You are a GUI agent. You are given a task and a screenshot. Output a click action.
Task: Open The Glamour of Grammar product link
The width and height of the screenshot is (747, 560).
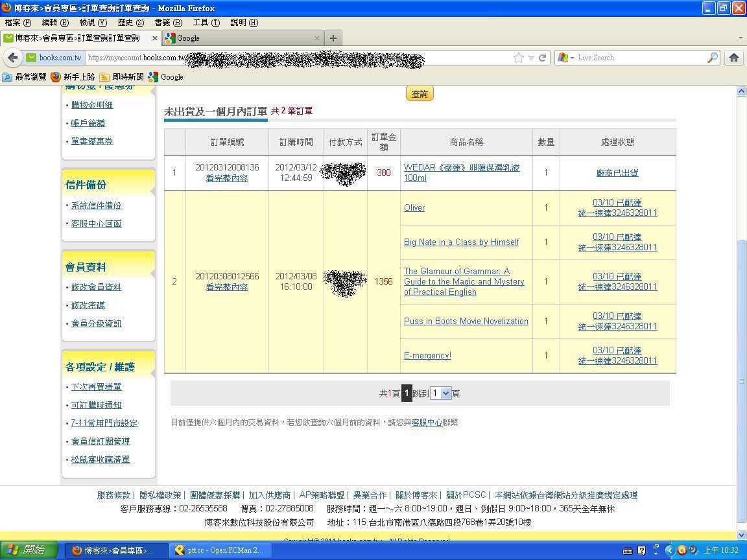[x=464, y=281]
